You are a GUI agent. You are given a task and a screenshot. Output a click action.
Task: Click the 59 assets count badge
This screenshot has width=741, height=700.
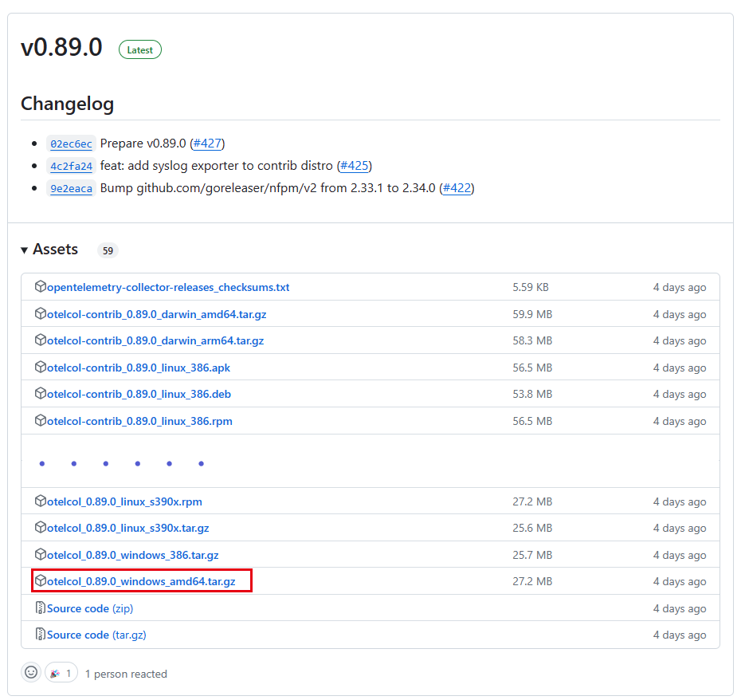[x=108, y=250]
